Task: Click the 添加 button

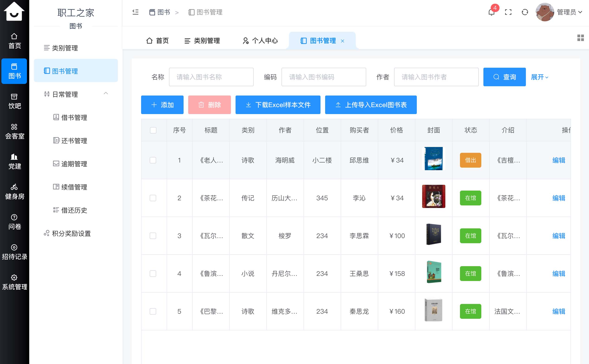Action: pos(162,105)
